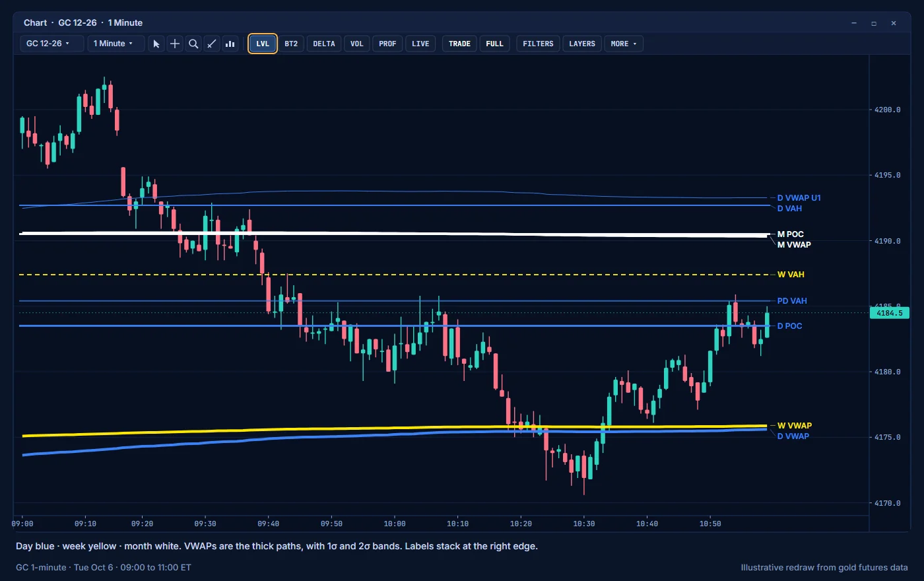The image size is (924, 581).
Task: Minimize the chart window
Action: [854, 23]
